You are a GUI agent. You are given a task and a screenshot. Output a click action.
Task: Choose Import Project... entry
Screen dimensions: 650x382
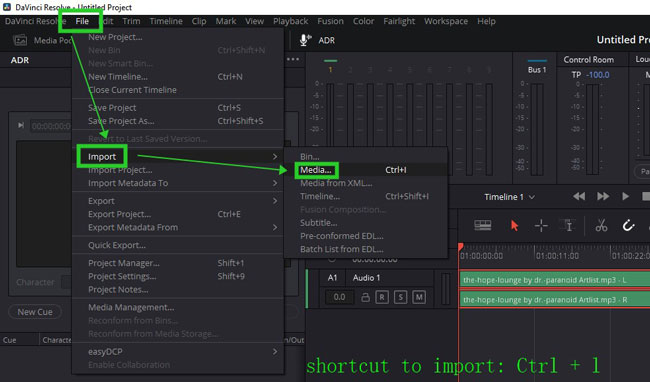[178, 170]
